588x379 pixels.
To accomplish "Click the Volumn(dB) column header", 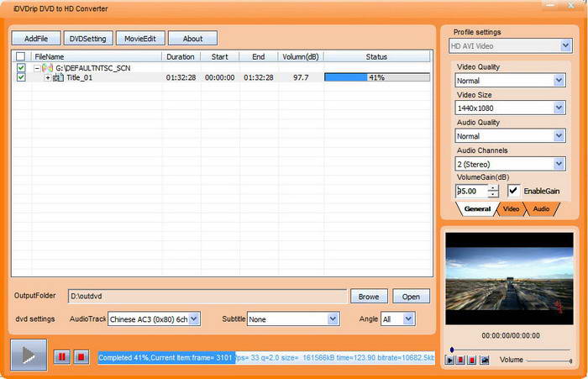I will pos(301,56).
